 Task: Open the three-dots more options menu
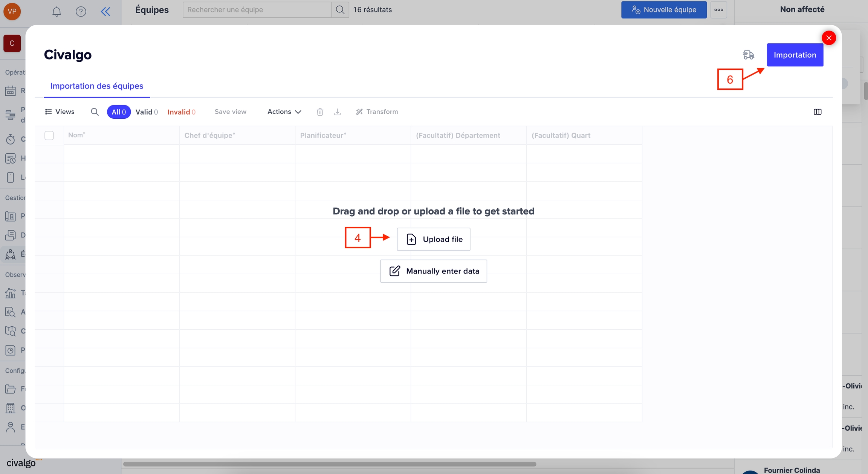718,10
